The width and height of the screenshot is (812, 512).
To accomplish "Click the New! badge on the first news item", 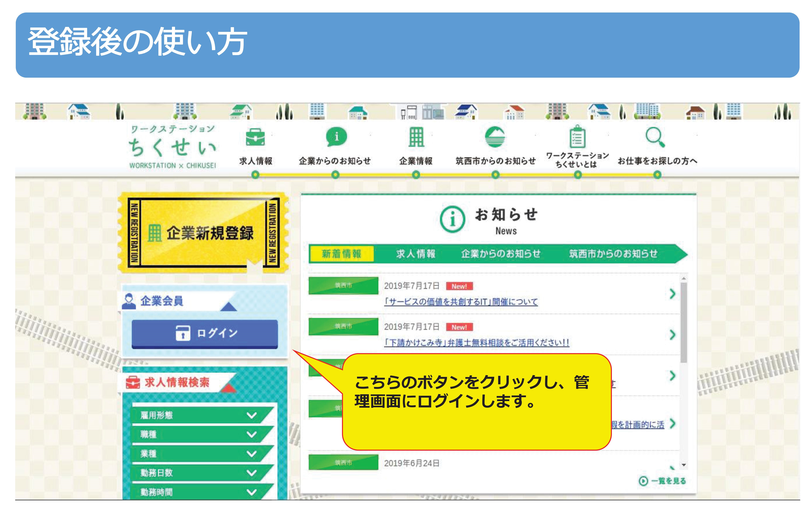I will tap(459, 286).
